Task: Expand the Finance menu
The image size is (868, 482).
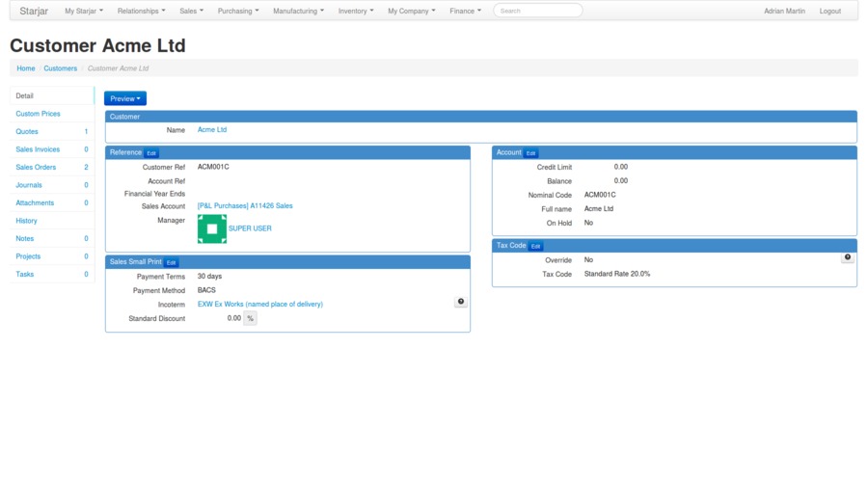Action: coord(465,12)
